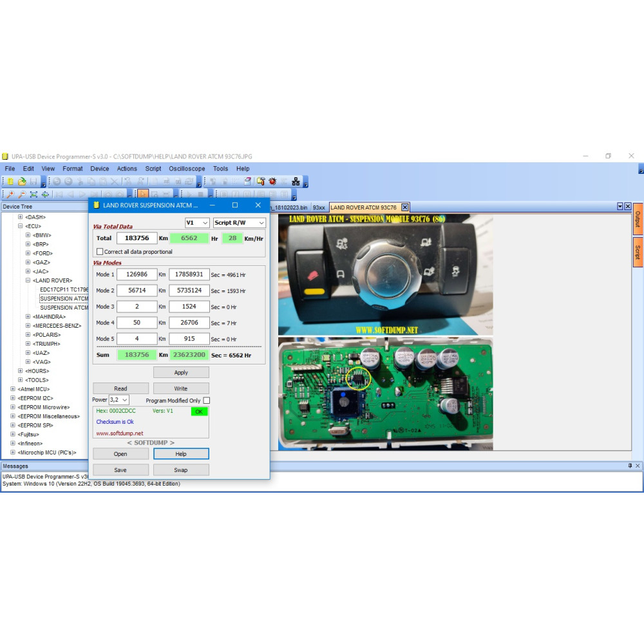Select the <TRIUMPH> tree item
Viewport: 644px width, 644px height.
[x=46, y=344]
